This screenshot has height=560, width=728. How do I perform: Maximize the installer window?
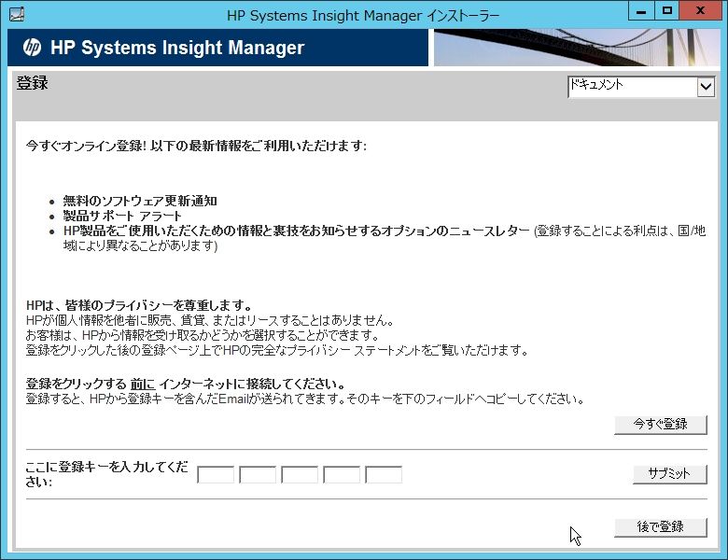coord(667,10)
